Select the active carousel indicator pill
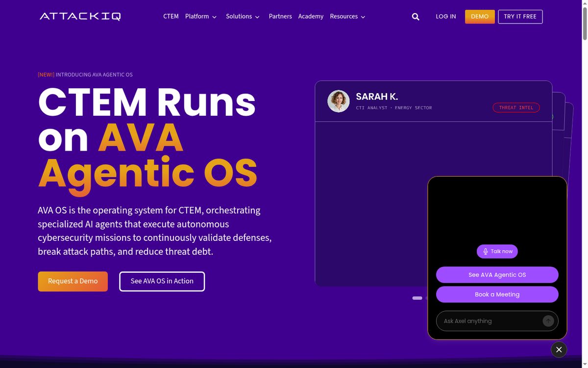 point(417,298)
